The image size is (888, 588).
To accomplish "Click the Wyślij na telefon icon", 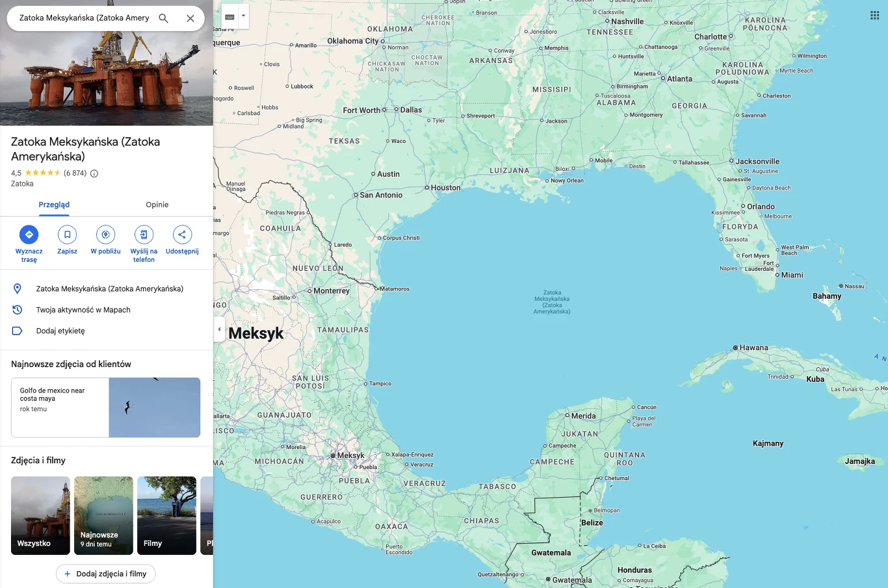I will pyautogui.click(x=144, y=235).
